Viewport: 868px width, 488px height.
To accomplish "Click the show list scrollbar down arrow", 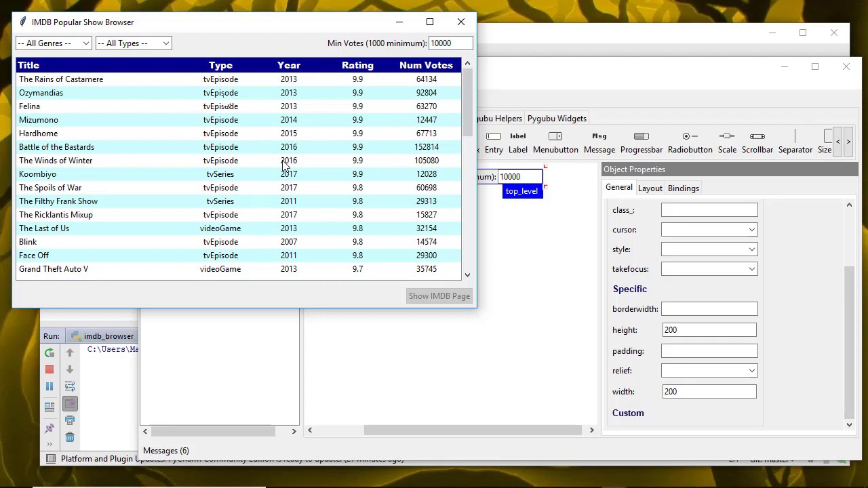I will [x=467, y=275].
